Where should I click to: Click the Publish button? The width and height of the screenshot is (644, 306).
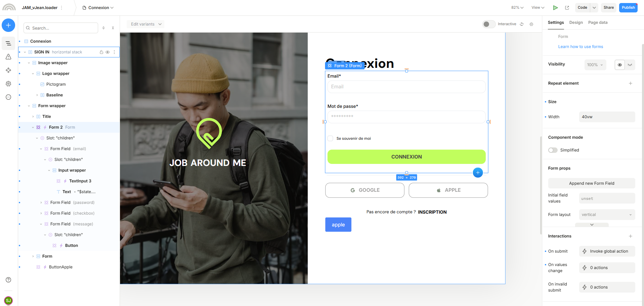628,7
